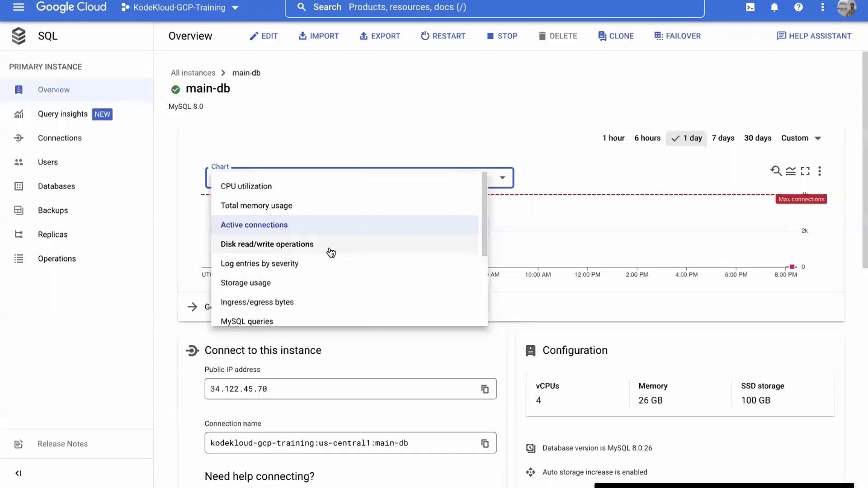Click the Public IP address field
Viewport: 868px width, 488px height.
point(350,389)
